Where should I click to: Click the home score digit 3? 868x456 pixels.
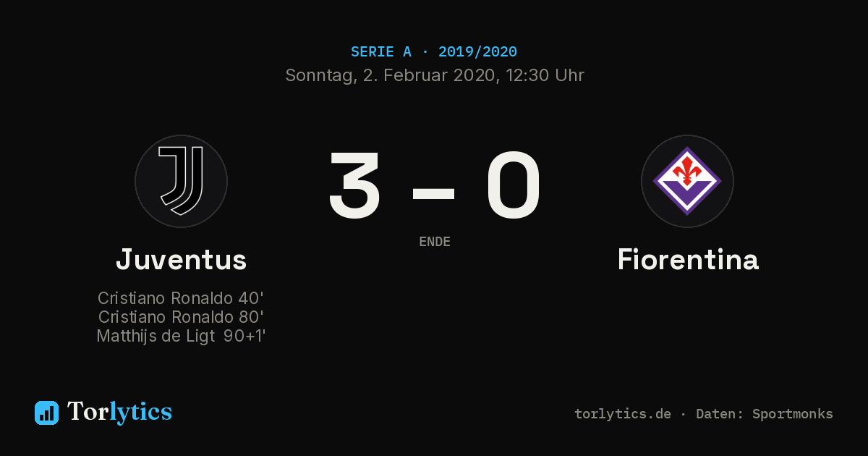coord(354,185)
